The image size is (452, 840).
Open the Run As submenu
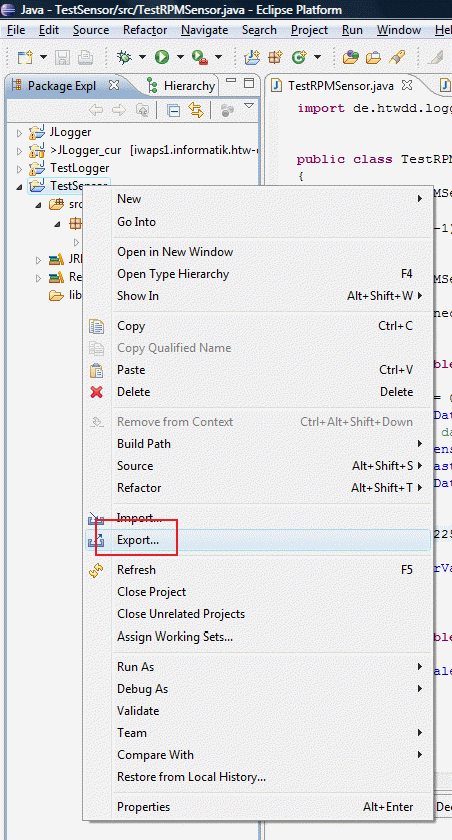point(259,667)
